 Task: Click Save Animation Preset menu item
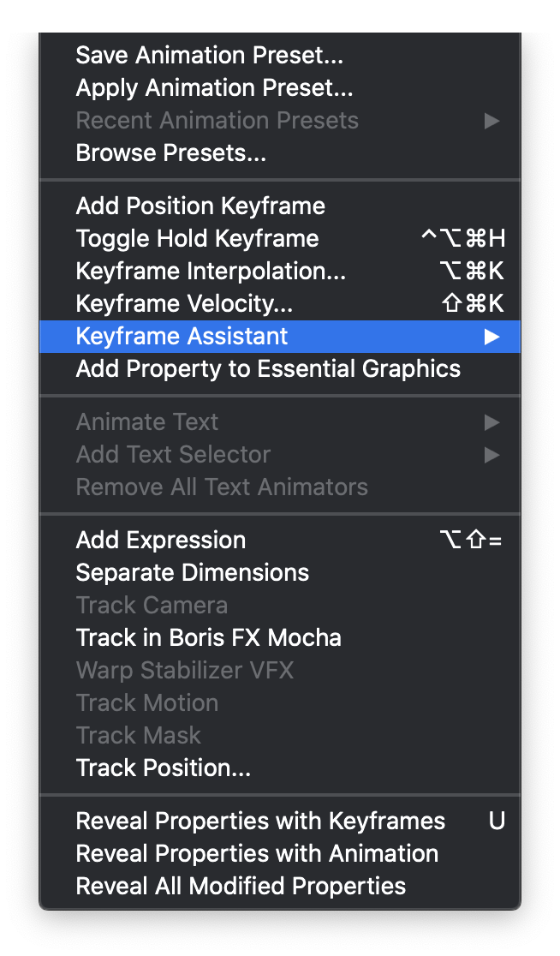pos(209,55)
